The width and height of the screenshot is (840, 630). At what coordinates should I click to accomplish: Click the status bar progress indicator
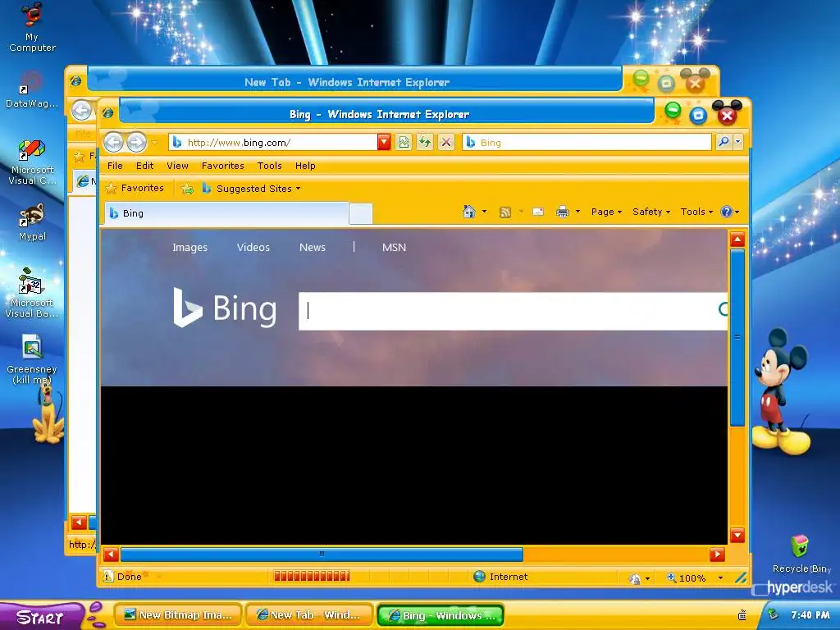pos(311,577)
